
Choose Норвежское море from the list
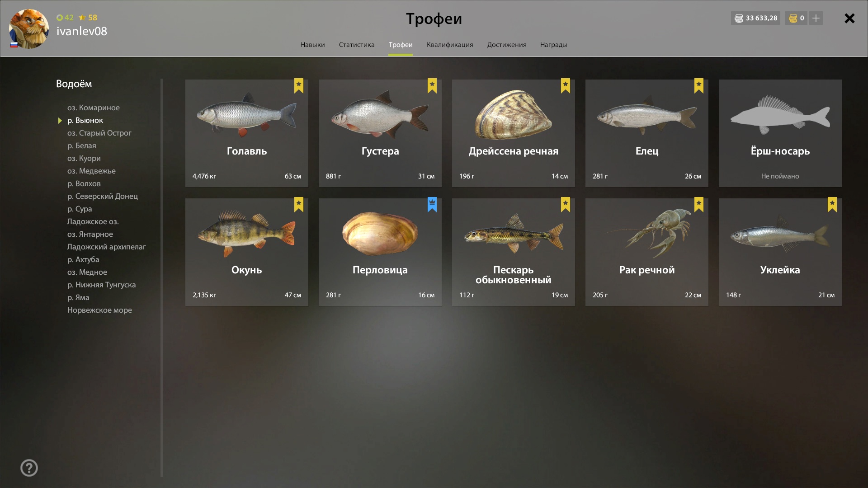pyautogui.click(x=99, y=310)
